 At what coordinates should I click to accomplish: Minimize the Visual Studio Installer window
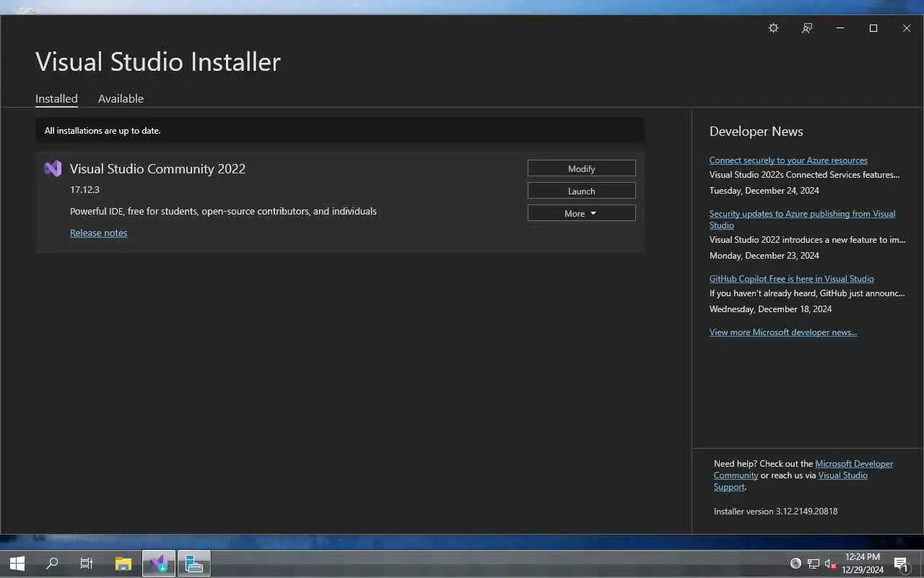pyautogui.click(x=840, y=28)
